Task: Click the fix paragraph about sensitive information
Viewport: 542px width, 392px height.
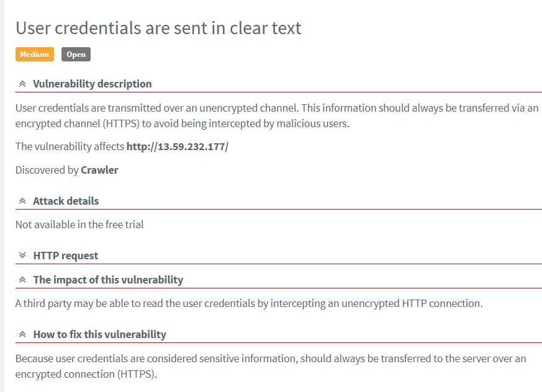Action: 271,366
